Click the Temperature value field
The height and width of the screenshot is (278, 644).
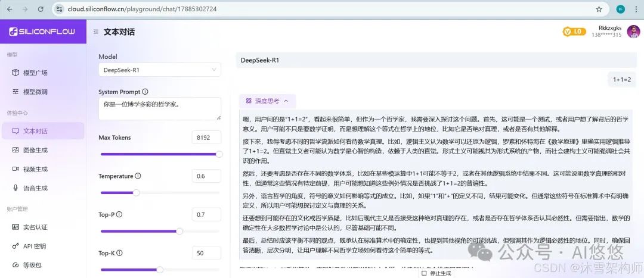[x=206, y=176]
